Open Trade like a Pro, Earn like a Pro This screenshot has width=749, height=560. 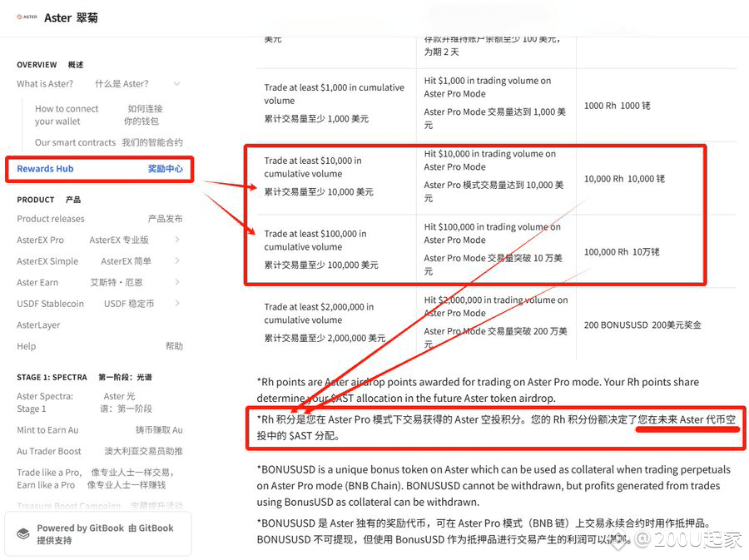click(48, 478)
